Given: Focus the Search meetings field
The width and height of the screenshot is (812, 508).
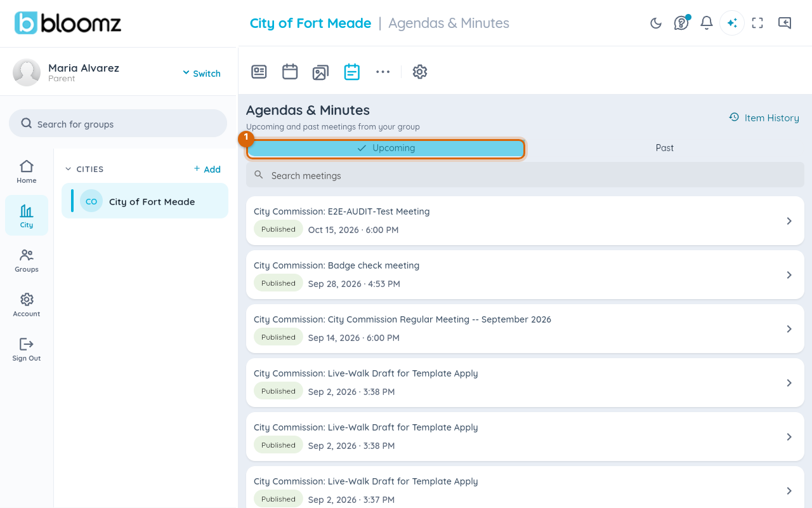Looking at the screenshot, I should [525, 175].
